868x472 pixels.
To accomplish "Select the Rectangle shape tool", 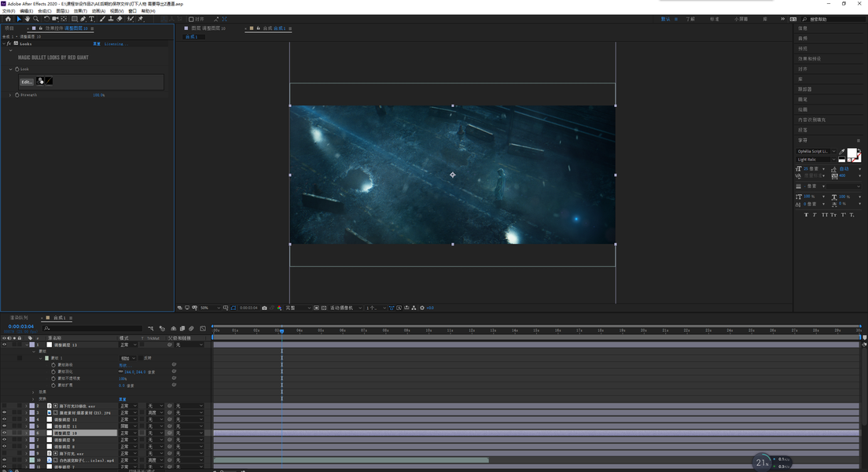I will pyautogui.click(x=74, y=19).
